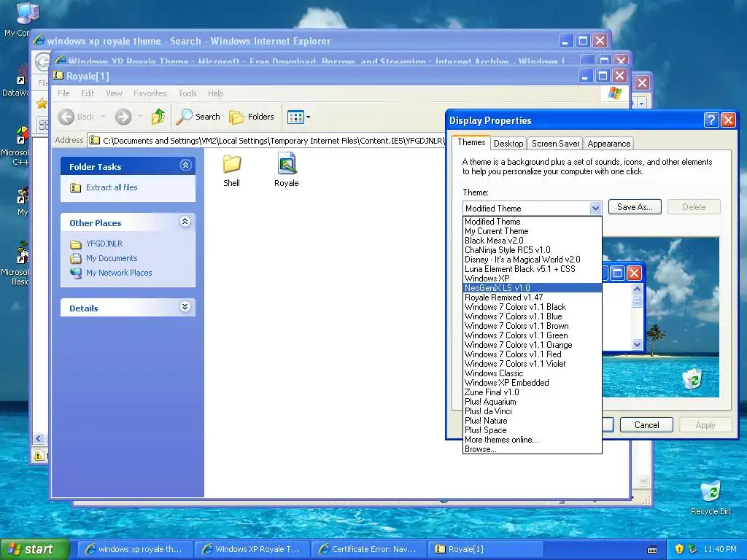
Task: Choose Browse... in theme list
Action: point(532,449)
